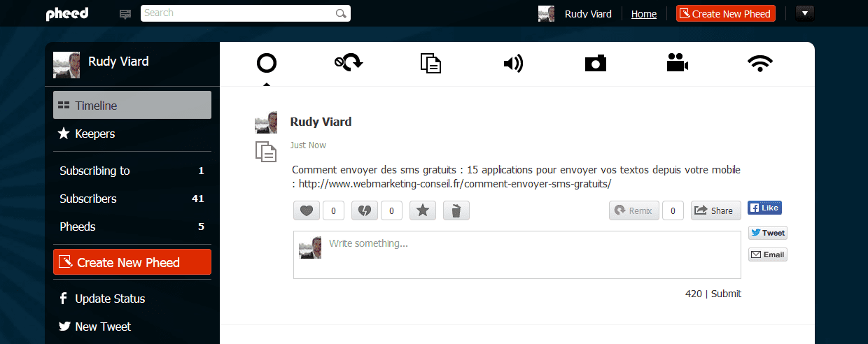Screen dimensions: 868x344
Task: Click the search magnifier icon
Action: [341, 13]
